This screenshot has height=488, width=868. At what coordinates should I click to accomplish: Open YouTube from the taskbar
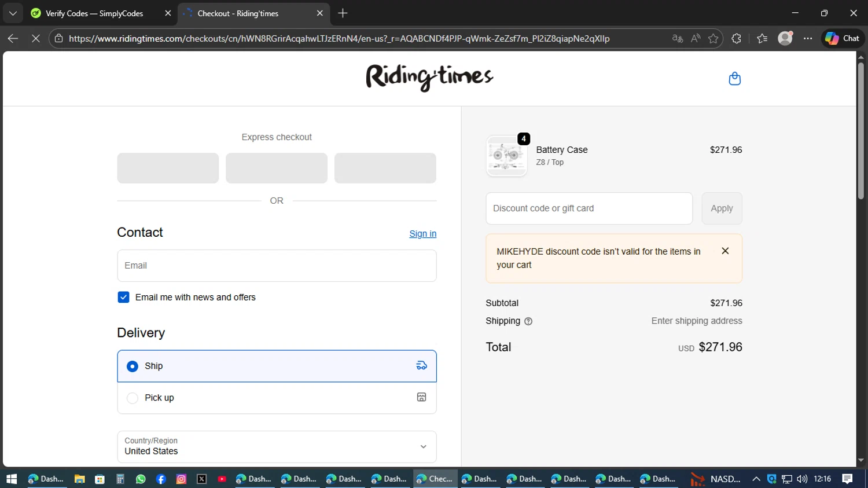click(222, 479)
